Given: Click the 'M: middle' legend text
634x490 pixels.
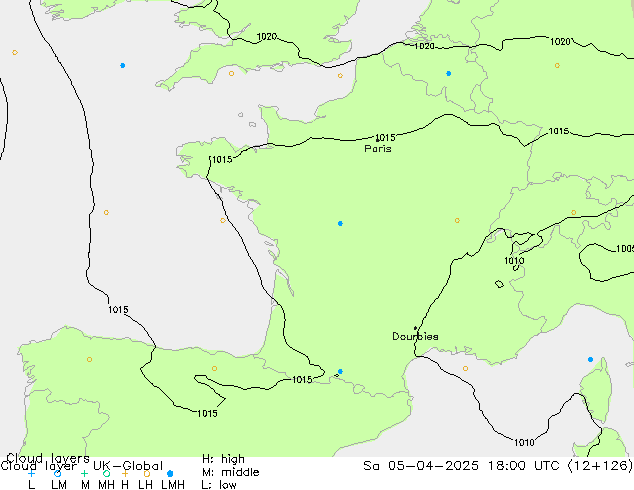Looking at the screenshot, I should click(x=231, y=472).
